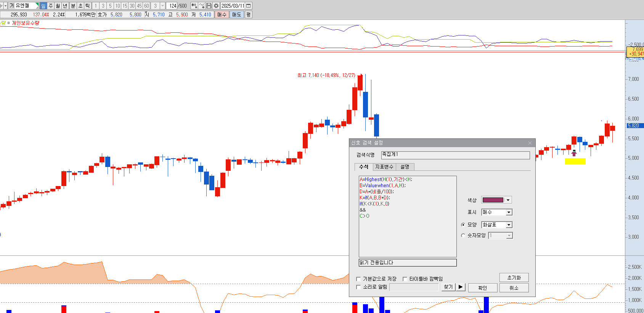Screen dimensions: 644x313
Task: Click the chart settings gear icon
Action: coord(216,6)
